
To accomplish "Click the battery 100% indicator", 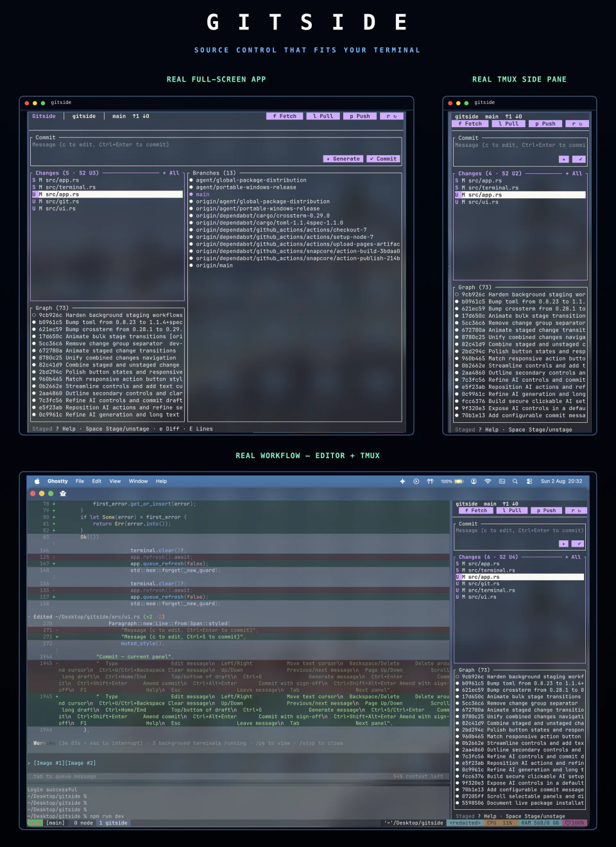I will 452,481.
